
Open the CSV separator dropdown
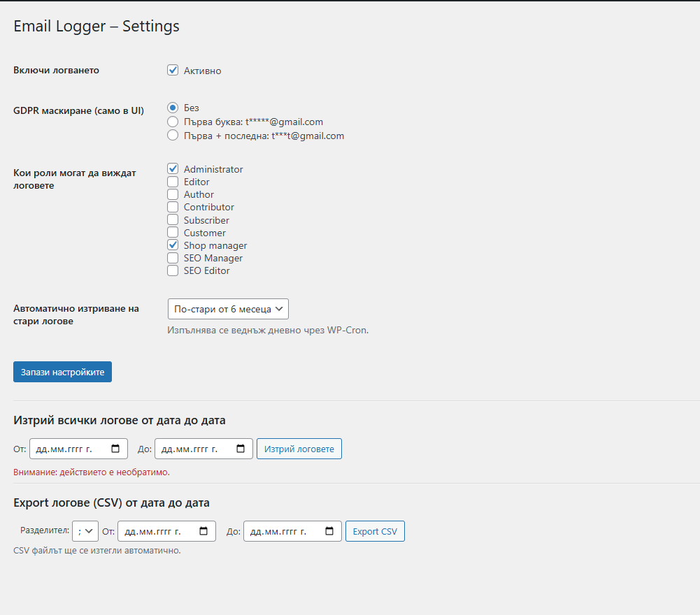[85, 531]
